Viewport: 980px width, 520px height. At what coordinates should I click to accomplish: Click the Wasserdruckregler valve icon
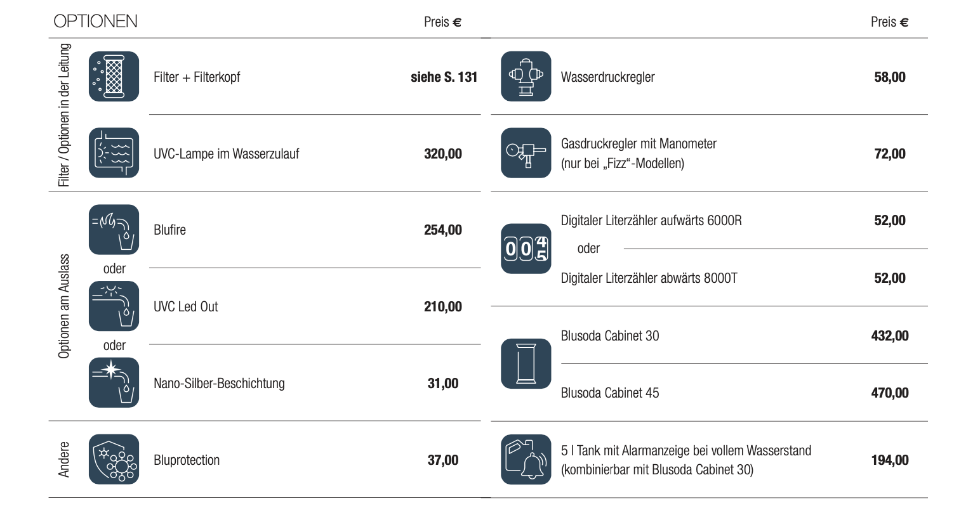coord(526,77)
